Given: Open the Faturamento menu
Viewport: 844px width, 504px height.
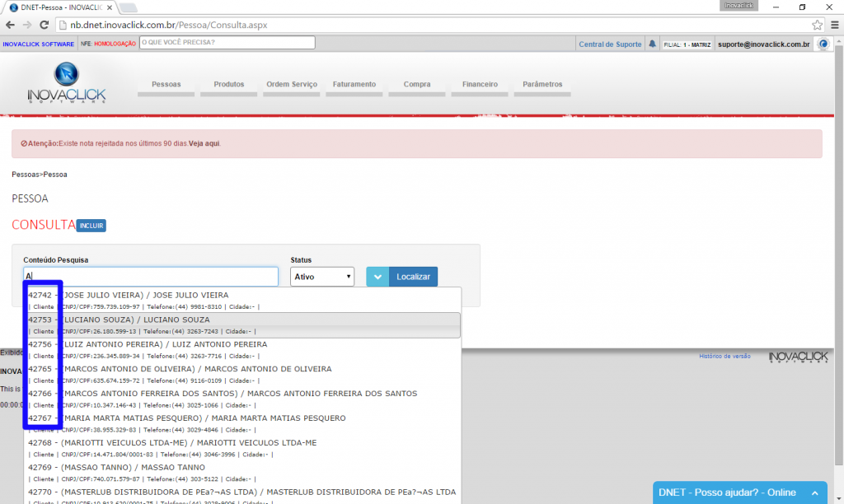Looking at the screenshot, I should point(354,85).
